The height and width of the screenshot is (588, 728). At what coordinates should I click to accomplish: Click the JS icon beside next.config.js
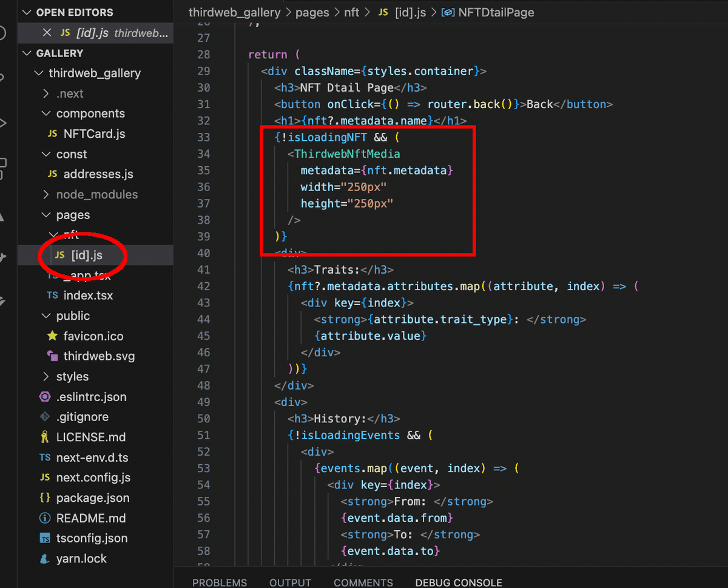pyautogui.click(x=45, y=478)
